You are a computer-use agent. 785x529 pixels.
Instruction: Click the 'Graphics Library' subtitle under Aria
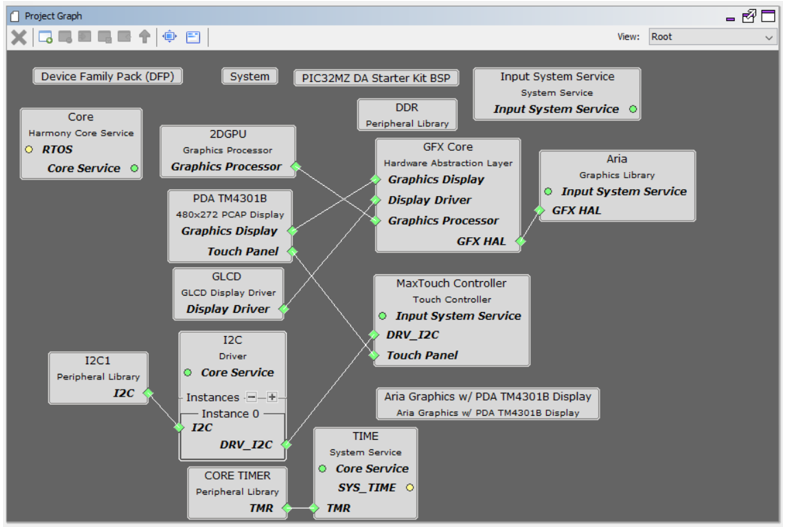pos(617,175)
